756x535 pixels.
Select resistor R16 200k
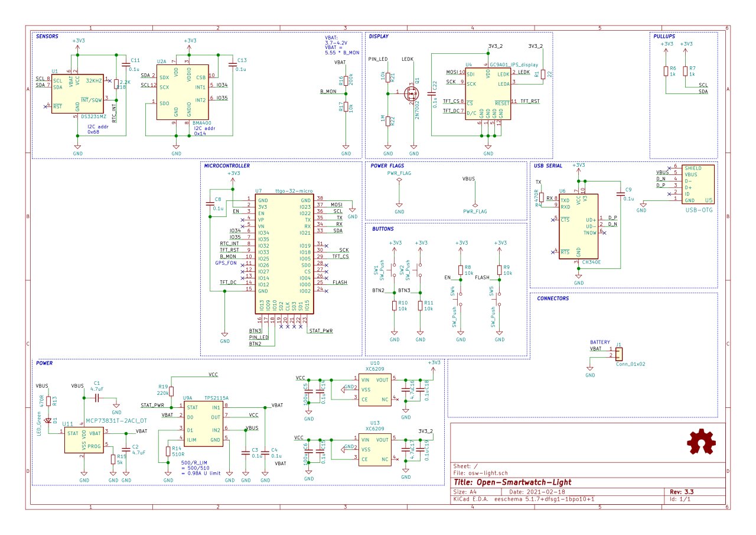point(346,82)
